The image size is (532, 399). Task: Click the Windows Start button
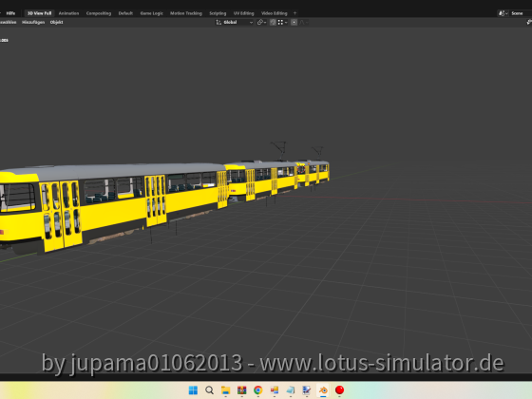(193, 390)
